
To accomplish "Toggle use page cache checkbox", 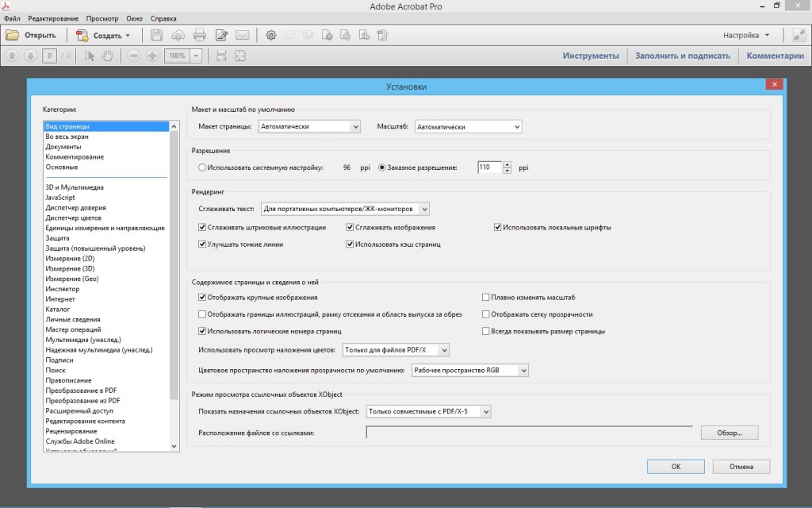I will tap(350, 244).
